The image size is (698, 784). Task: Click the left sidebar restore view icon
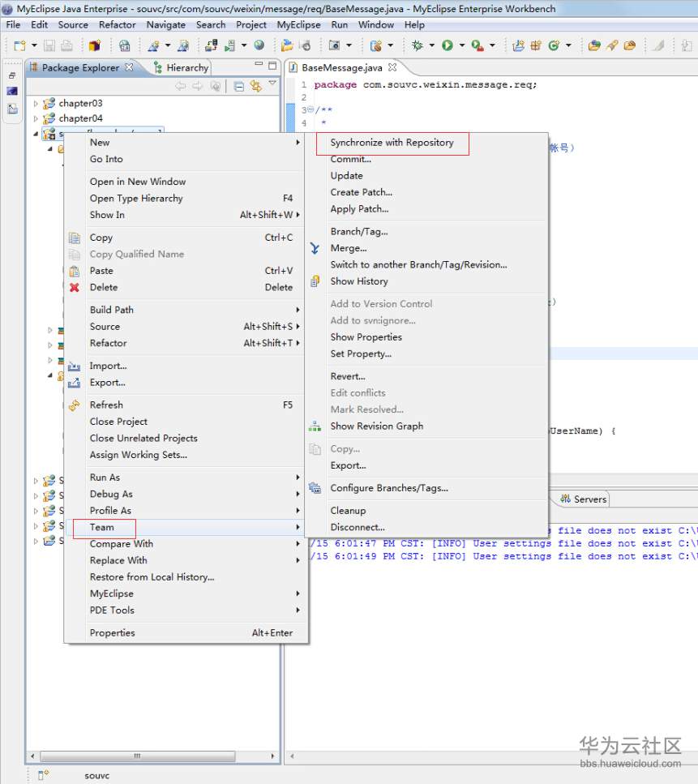(12, 75)
